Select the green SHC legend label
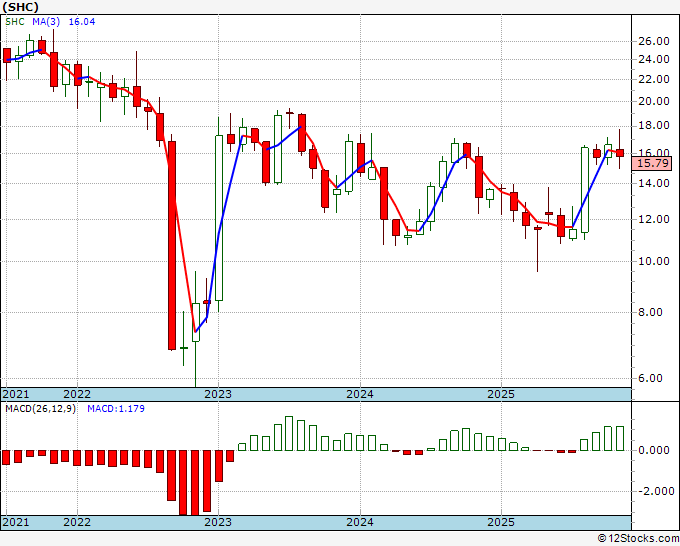Image resolution: width=680 pixels, height=546 pixels. 15,22
